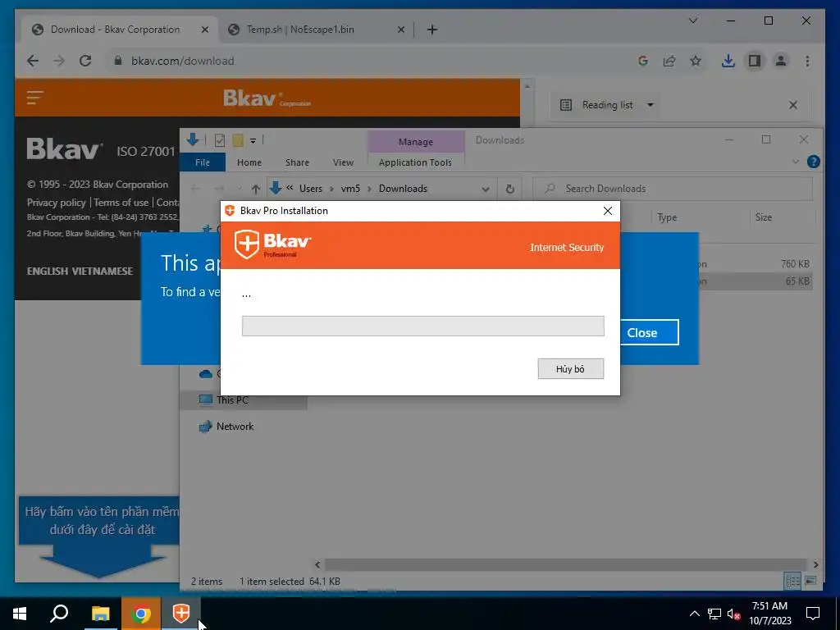Switch Explorer to large icons view
Image resolution: width=840 pixels, height=630 pixels.
coord(810,581)
